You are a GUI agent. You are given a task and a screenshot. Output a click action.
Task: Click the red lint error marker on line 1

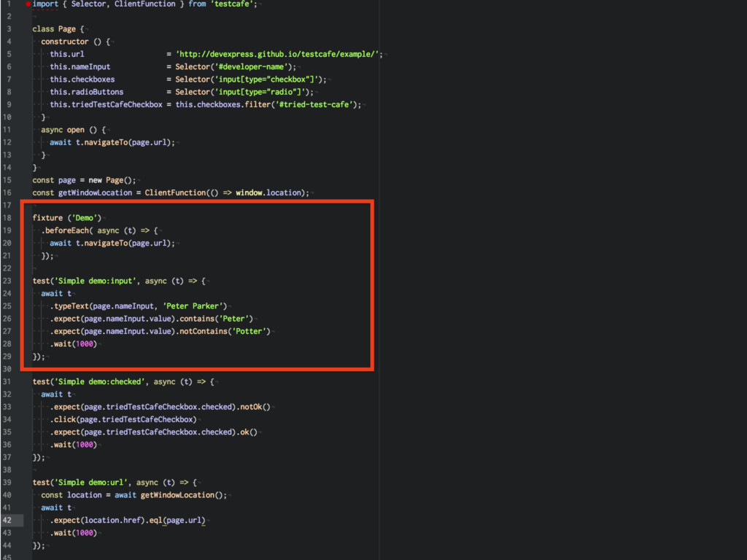28,4
